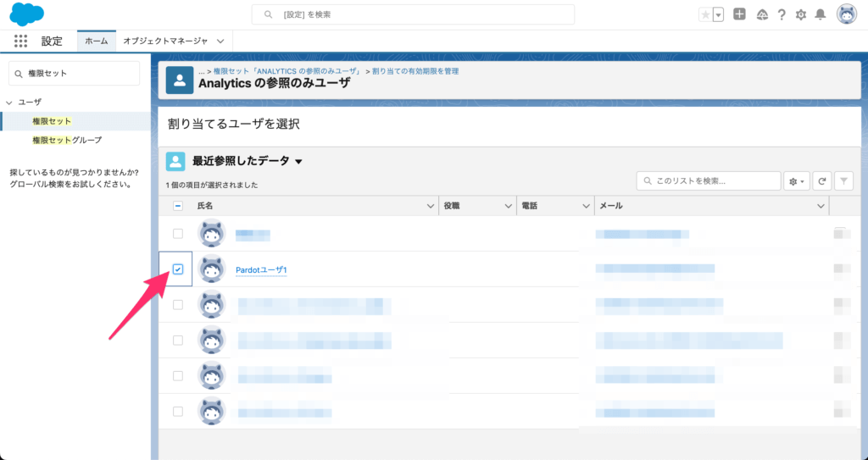Click the breadcrumb link 権限セット「ANALYTICS の参照のみユーザ」
Viewport: 868px width, 460px height.
(x=287, y=71)
